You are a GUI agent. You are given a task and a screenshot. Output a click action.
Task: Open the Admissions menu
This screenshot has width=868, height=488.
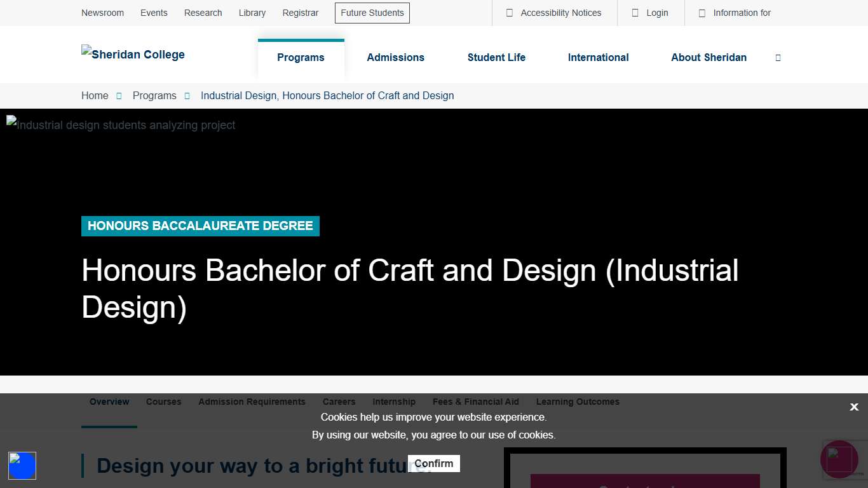(395, 57)
